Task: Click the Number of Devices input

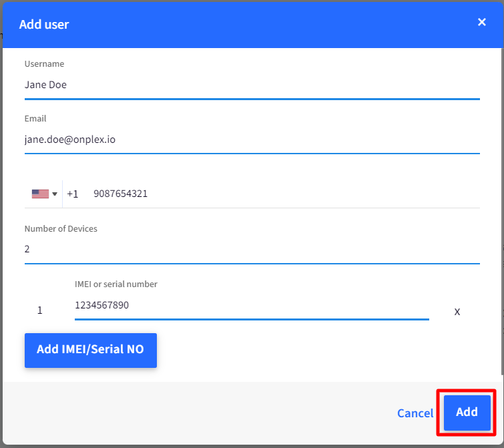Action: [x=252, y=249]
